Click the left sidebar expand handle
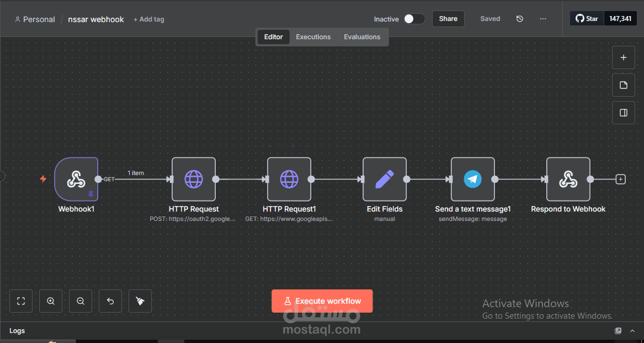The width and height of the screenshot is (644, 343). (x=2, y=176)
